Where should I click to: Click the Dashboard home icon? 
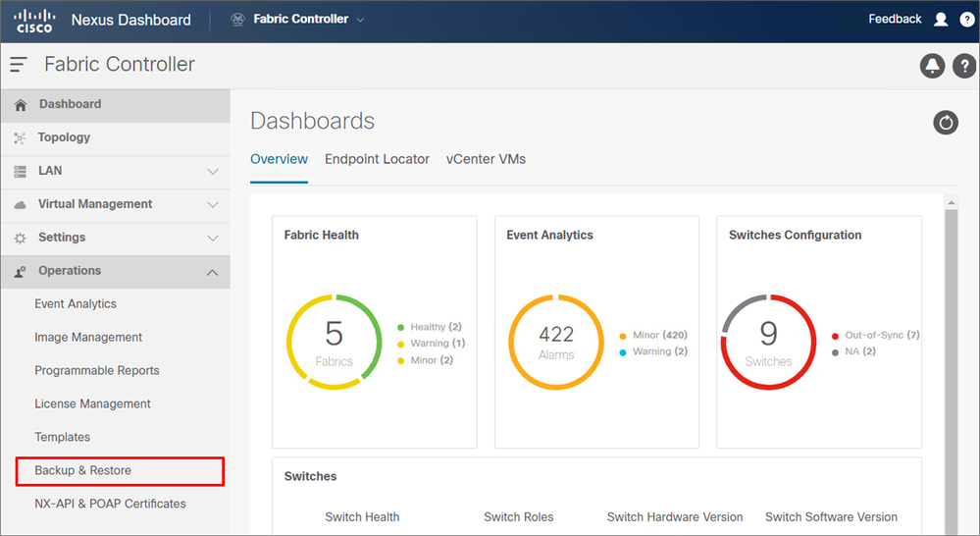21,104
